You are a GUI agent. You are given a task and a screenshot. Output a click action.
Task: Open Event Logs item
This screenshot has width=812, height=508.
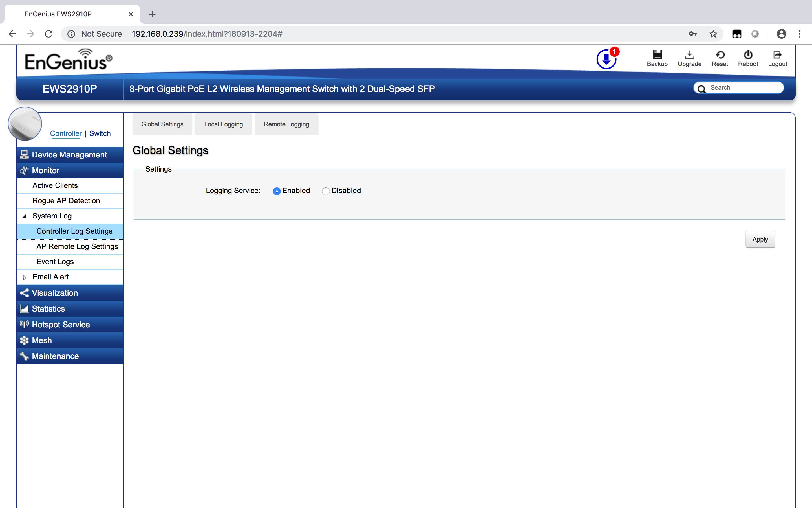70,262
